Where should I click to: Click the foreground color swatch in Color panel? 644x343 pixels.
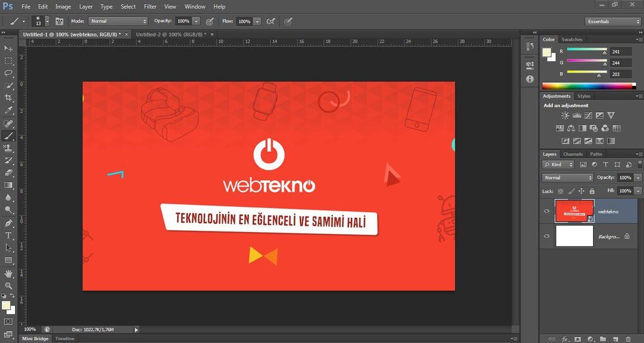546,52
